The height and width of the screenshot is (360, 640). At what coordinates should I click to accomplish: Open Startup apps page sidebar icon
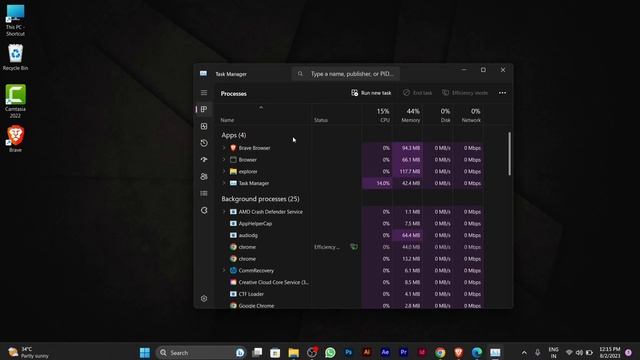pos(204,160)
